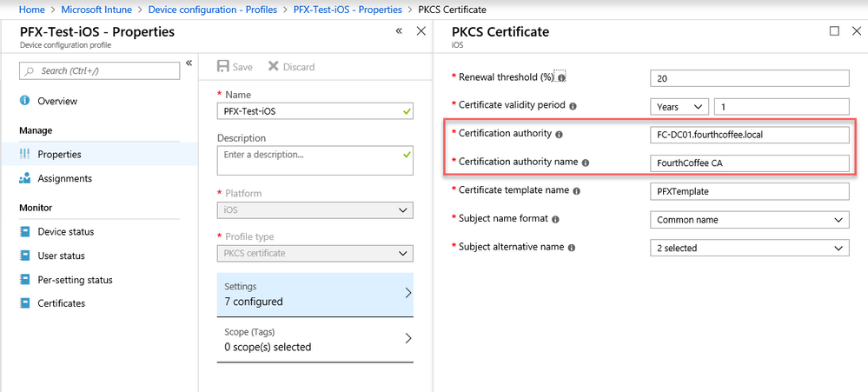This screenshot has height=392, width=868.
Task: Collapse the sidebar menu with double chevron
Action: coord(189,63)
